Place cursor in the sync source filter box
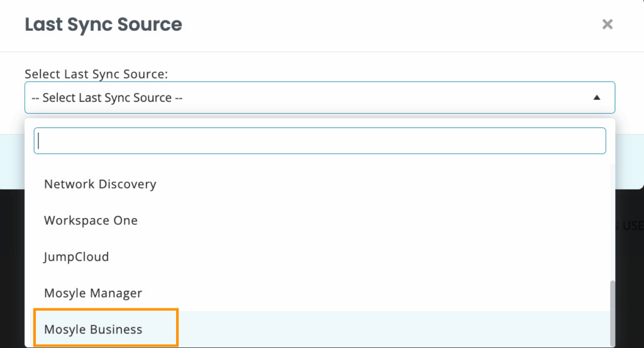This screenshot has width=644, height=348. tap(319, 141)
